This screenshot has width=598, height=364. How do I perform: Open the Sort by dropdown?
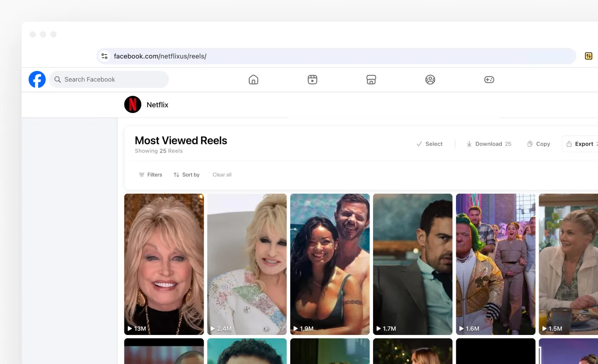[187, 175]
